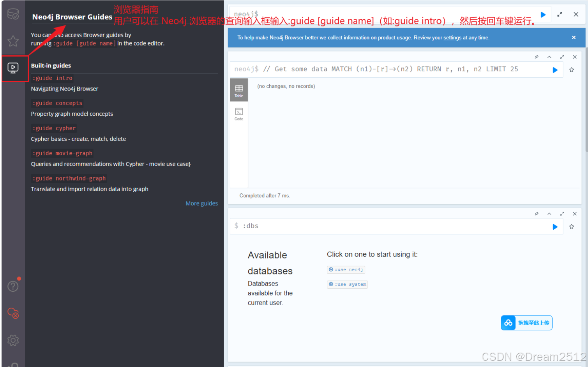The width and height of the screenshot is (588, 367).
Task: Open the :guide concepts guide
Action: tap(57, 103)
